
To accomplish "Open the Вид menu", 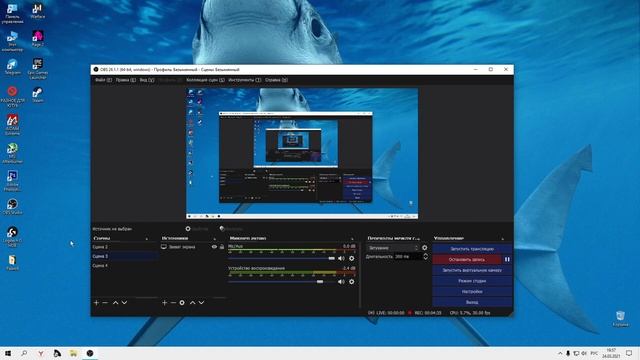I will [x=147, y=80].
